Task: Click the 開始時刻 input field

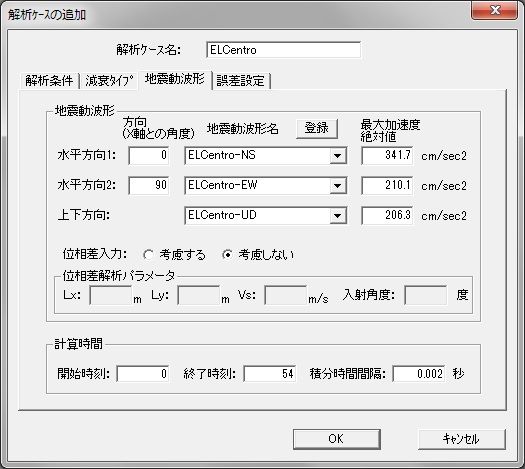Action: [x=143, y=374]
